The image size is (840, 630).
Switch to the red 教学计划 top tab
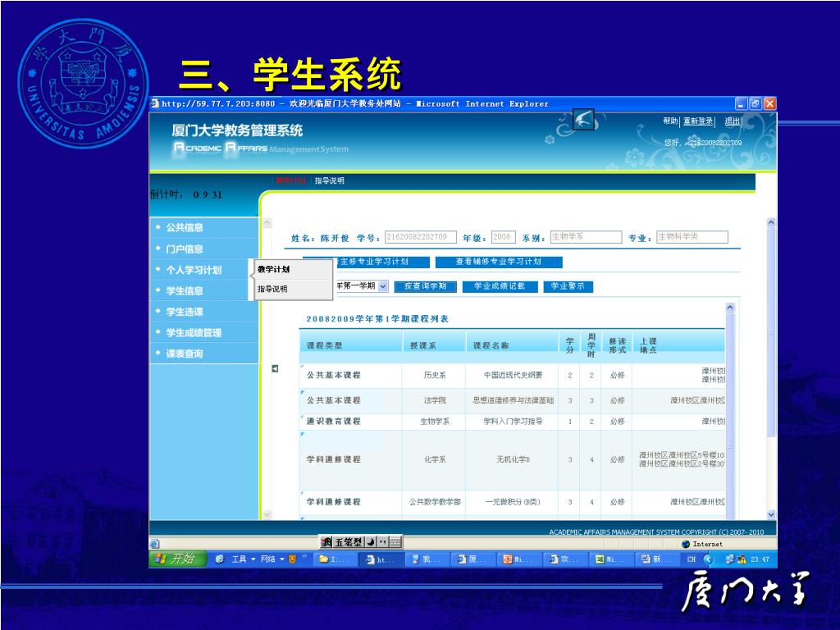[x=290, y=180]
